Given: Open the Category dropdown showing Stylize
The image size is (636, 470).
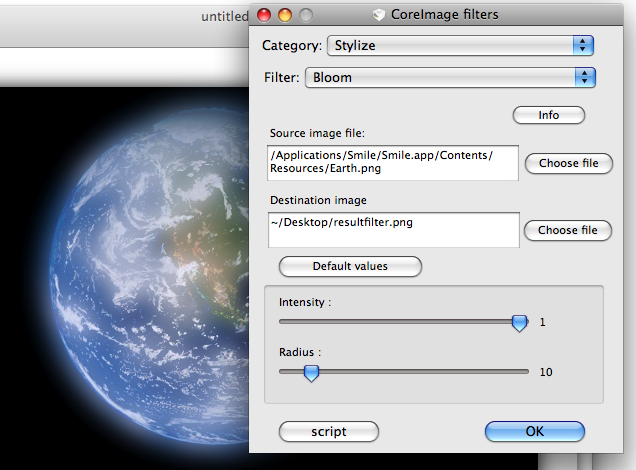Looking at the screenshot, I should tap(460, 45).
